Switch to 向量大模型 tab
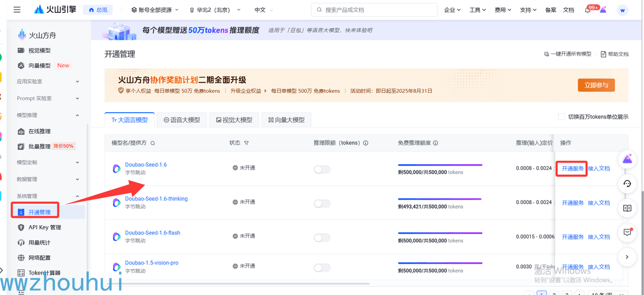This screenshot has width=644, height=295. point(286,120)
